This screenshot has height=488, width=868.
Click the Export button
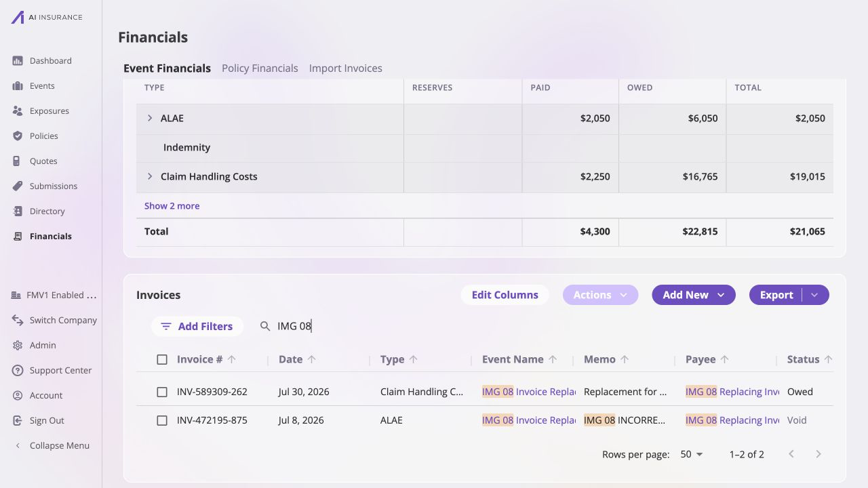pos(776,295)
